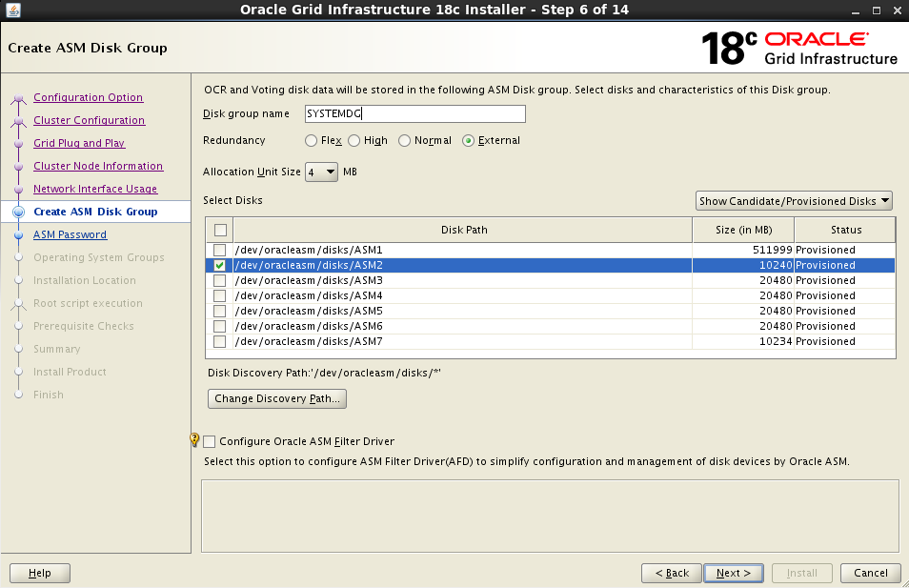The height and width of the screenshot is (588, 909).
Task: Jump to ASM Password step
Action: point(71,234)
